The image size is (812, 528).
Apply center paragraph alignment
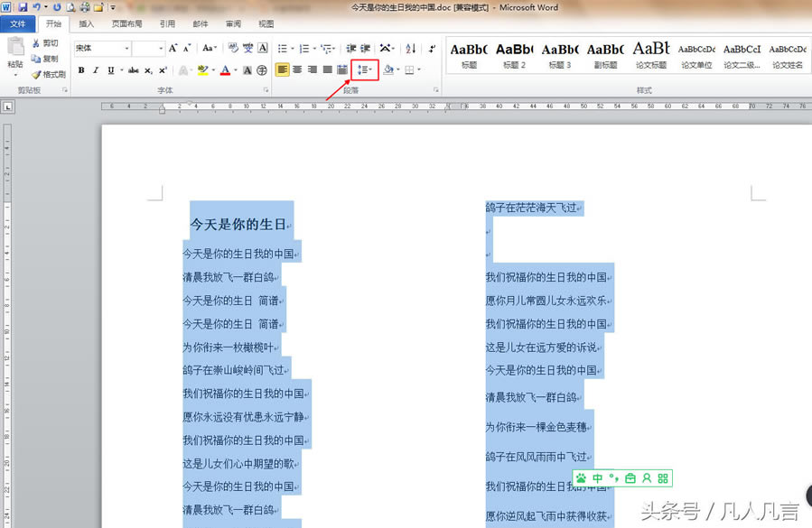click(x=297, y=69)
